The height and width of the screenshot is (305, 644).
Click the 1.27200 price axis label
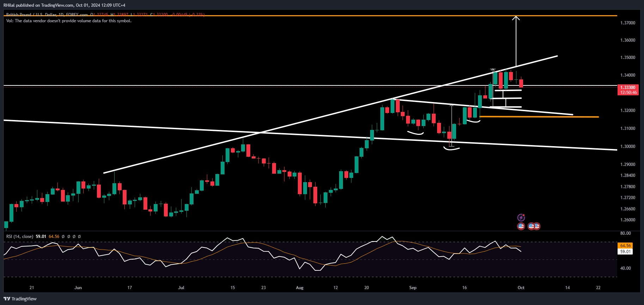pos(628,198)
